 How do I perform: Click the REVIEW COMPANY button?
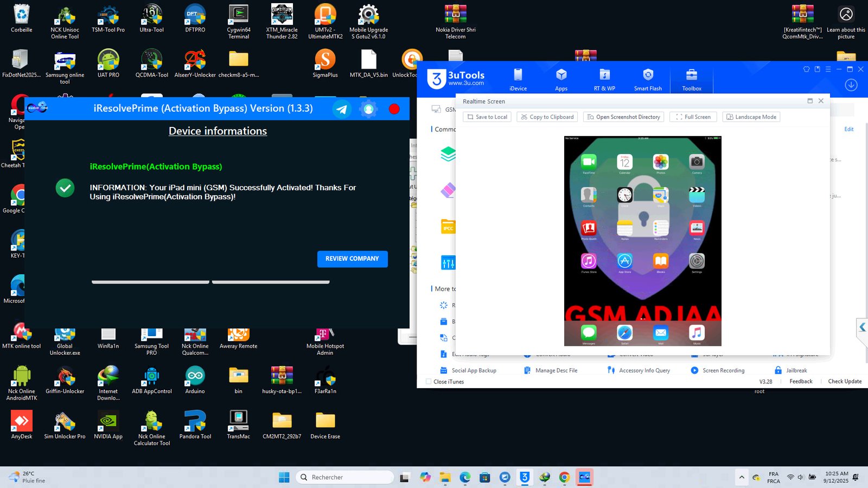352,259
